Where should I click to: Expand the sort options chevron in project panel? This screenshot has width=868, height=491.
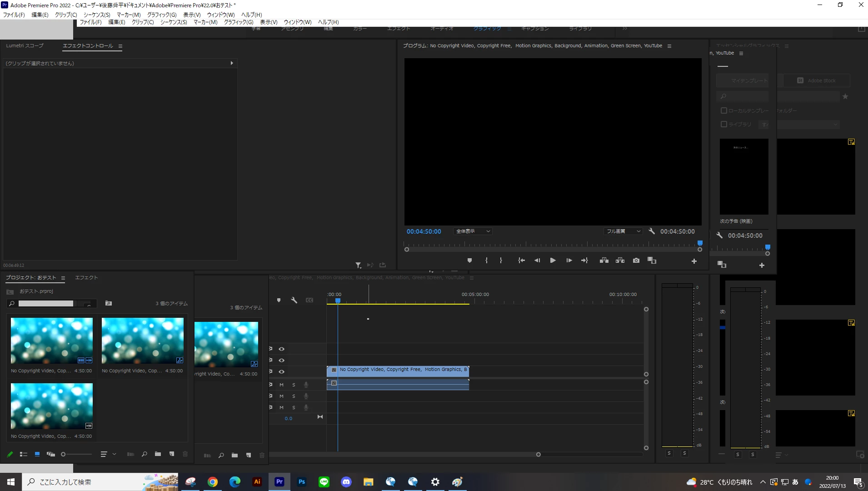point(115,454)
